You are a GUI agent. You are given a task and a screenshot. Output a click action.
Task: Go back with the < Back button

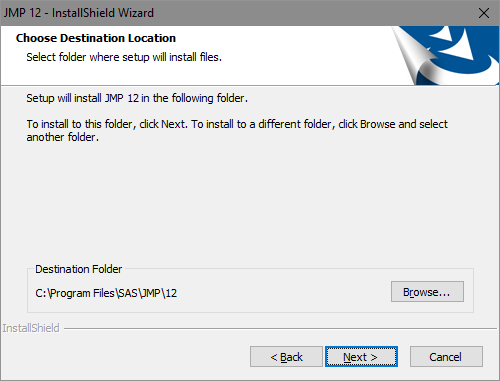[x=286, y=357]
